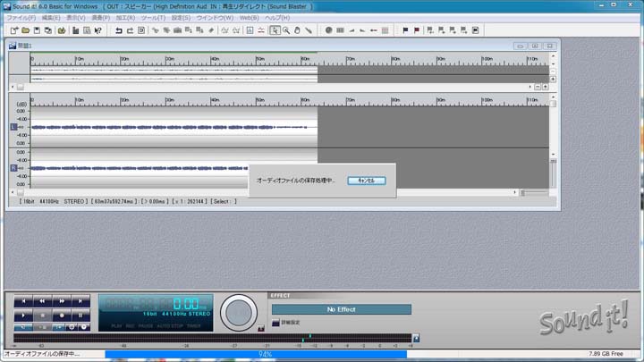Click the キャンセル button in the save dialog
This screenshot has height=362, width=644.
366,181
